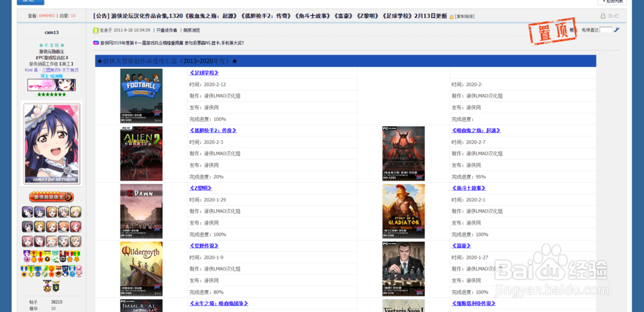Open the 《Z黎明》 link
This screenshot has height=312, width=644.
201,188
